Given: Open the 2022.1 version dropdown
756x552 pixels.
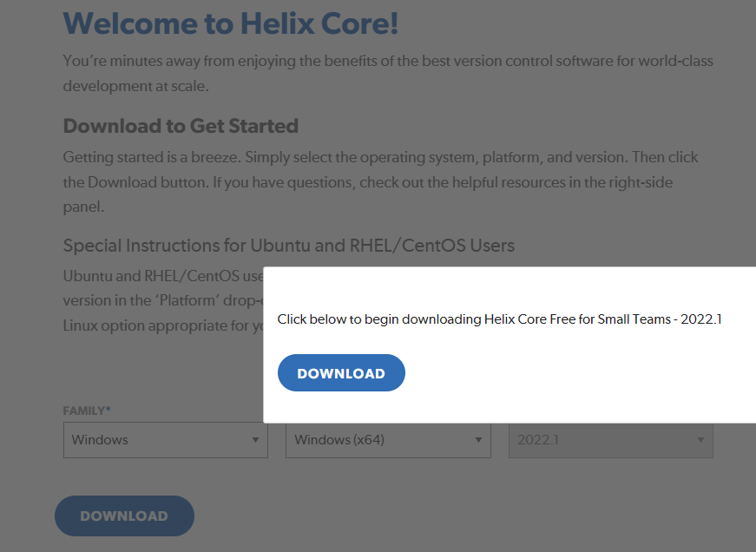Looking at the screenshot, I should click(x=610, y=440).
